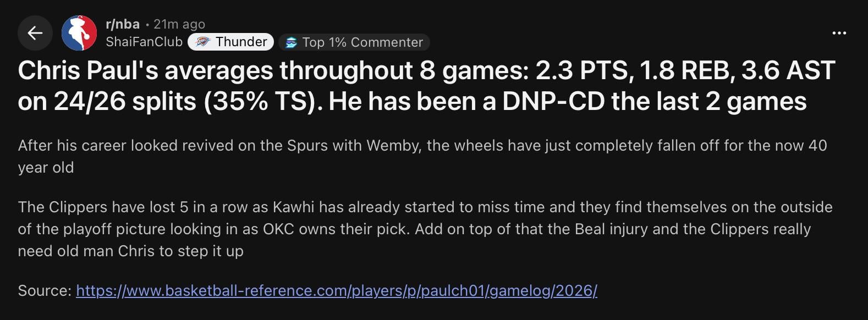Click the word Kawhi in the body
Image resolution: width=868 pixels, height=320 pixels.
coord(293,207)
